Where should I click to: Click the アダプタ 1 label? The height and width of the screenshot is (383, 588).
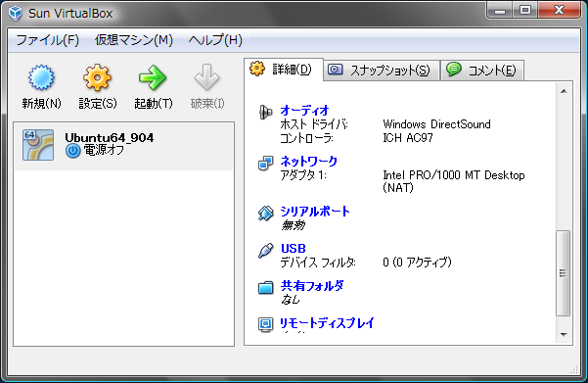point(303,175)
